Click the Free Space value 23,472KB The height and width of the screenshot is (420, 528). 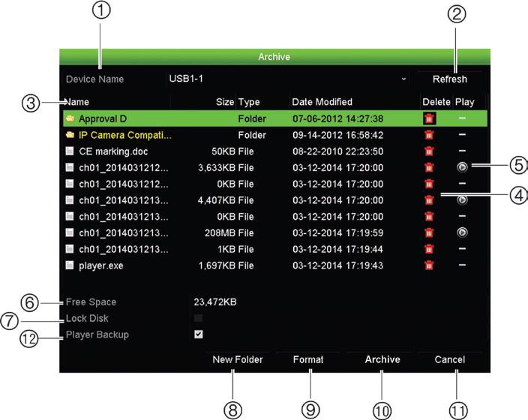(x=215, y=302)
